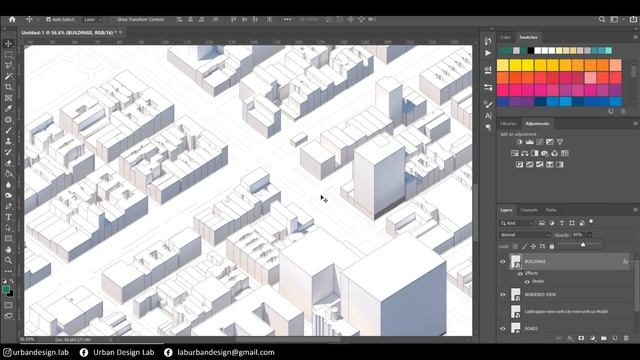Open Layers panel menu
640x360 pixels.
pos(635,210)
